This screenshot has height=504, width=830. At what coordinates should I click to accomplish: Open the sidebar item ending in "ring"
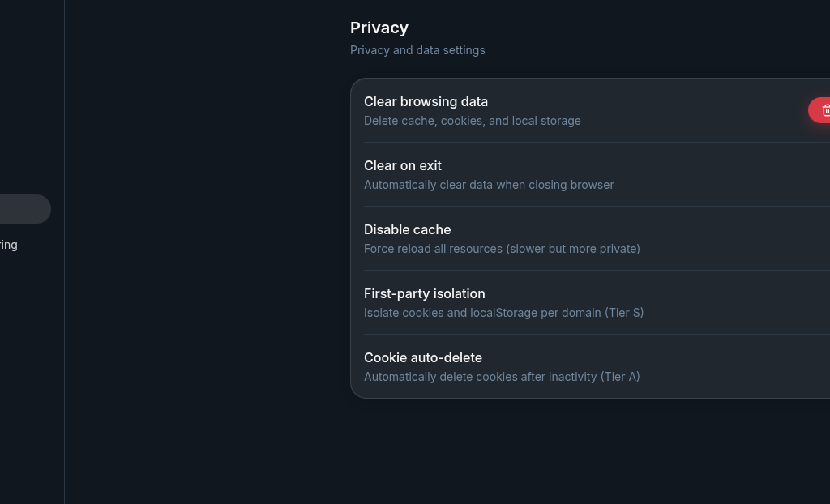tap(9, 245)
